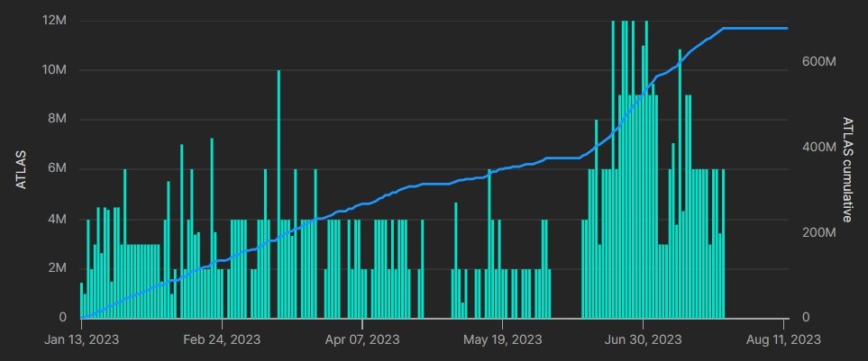Click the '2M' left y-axis tick label

(59, 268)
